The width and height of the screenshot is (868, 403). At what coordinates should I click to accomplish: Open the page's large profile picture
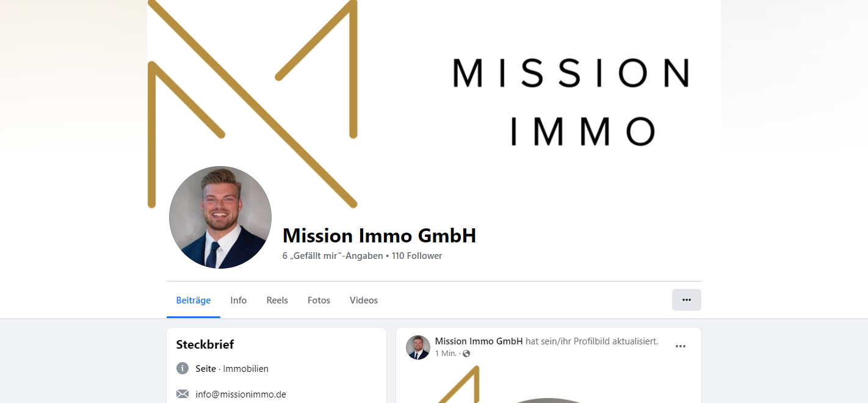220,217
